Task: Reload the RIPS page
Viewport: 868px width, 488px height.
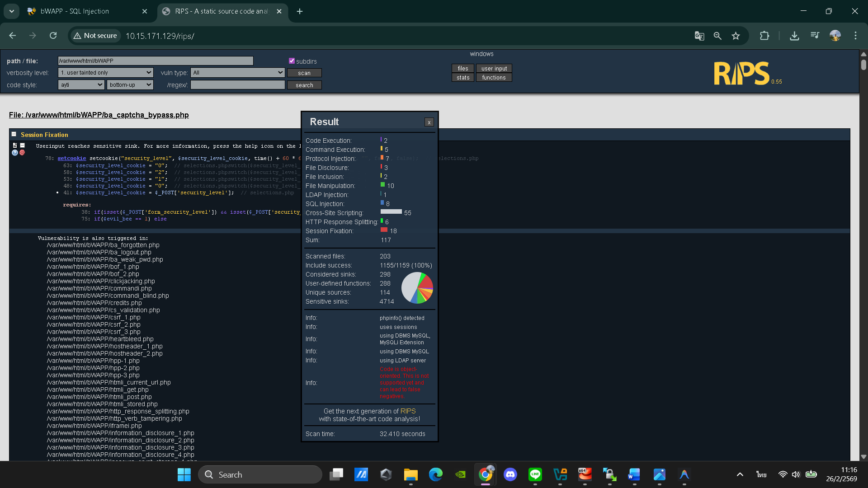Action: 53,36
